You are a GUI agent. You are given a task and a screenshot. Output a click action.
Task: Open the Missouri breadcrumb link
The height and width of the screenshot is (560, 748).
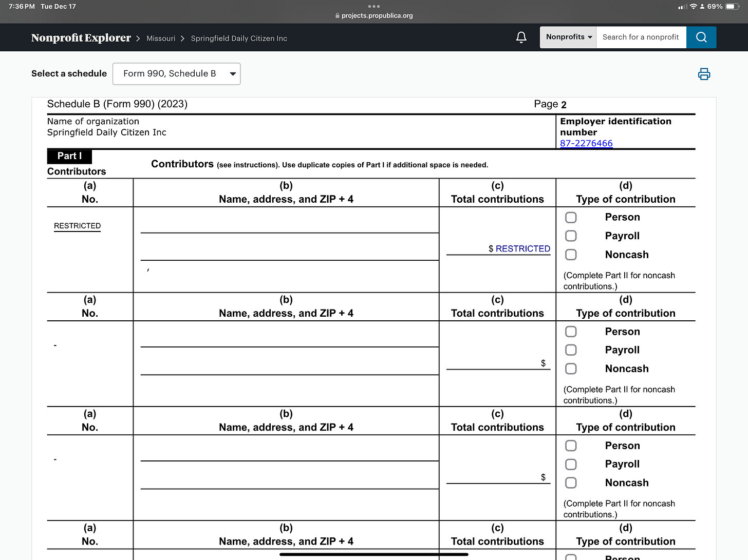161,38
